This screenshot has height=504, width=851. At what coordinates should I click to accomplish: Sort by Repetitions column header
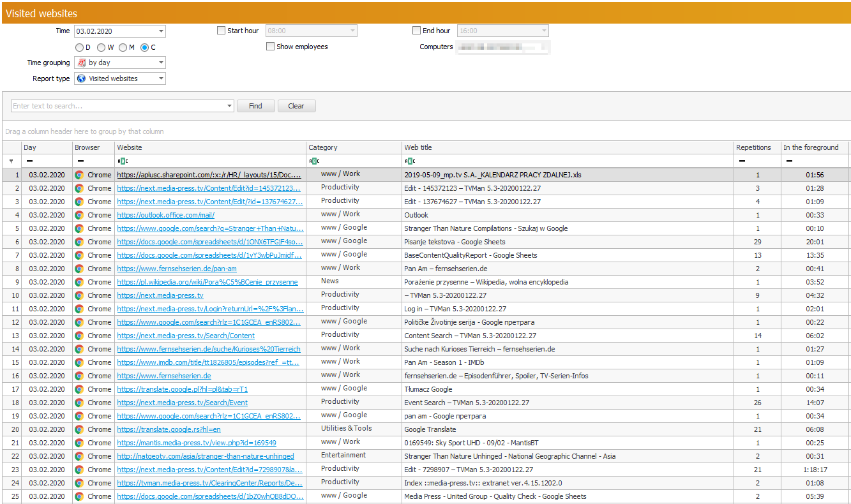click(753, 147)
